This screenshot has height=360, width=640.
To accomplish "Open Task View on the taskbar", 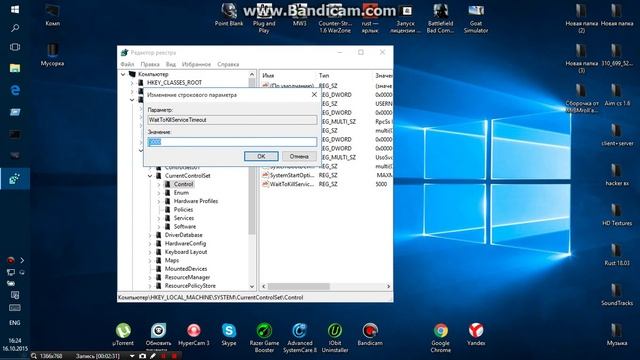I will pyautogui.click(x=15, y=47).
